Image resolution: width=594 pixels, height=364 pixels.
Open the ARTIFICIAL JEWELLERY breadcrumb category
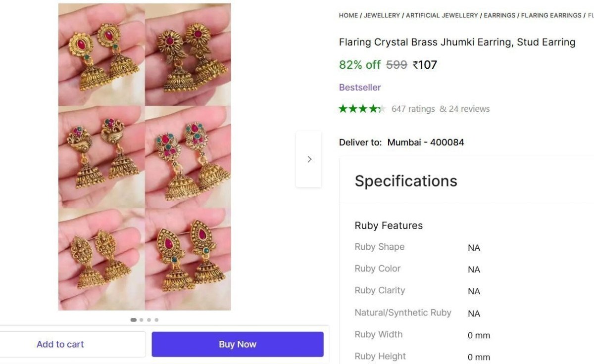click(442, 15)
